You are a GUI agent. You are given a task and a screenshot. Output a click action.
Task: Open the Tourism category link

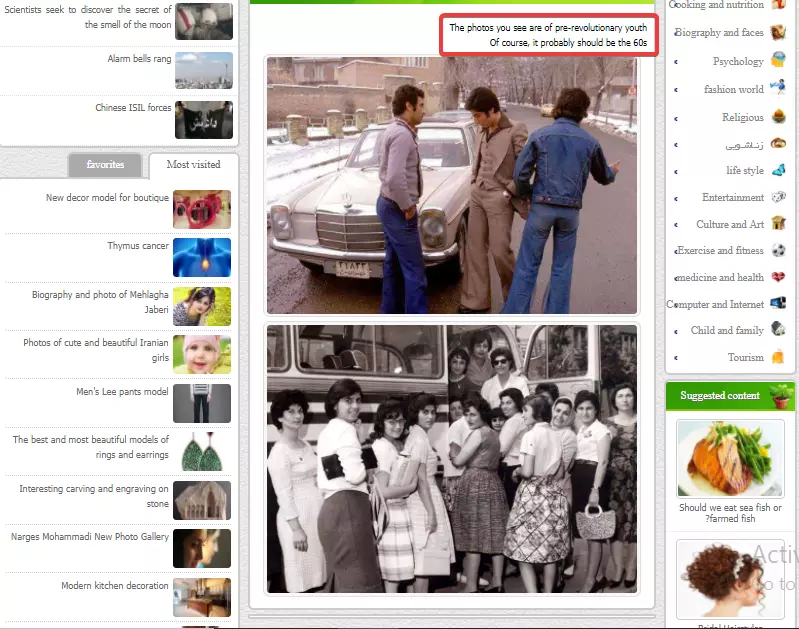click(x=745, y=357)
